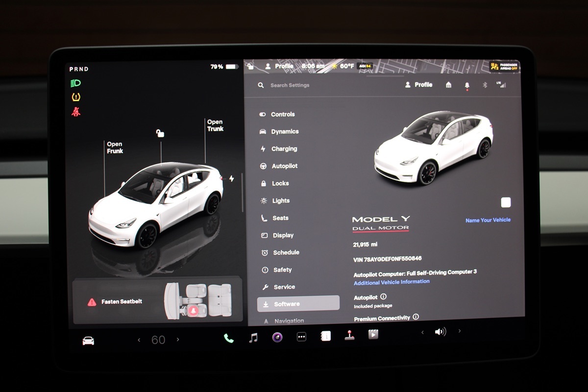Open the music player icon
588x392 pixels.
pyautogui.click(x=253, y=338)
